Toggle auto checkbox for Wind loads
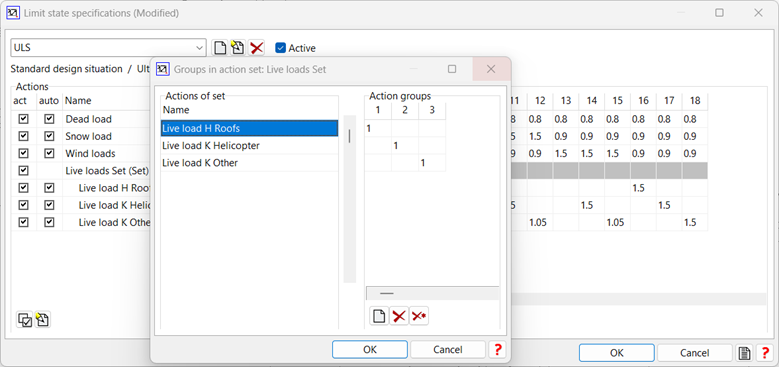779x367 pixels. click(x=49, y=153)
